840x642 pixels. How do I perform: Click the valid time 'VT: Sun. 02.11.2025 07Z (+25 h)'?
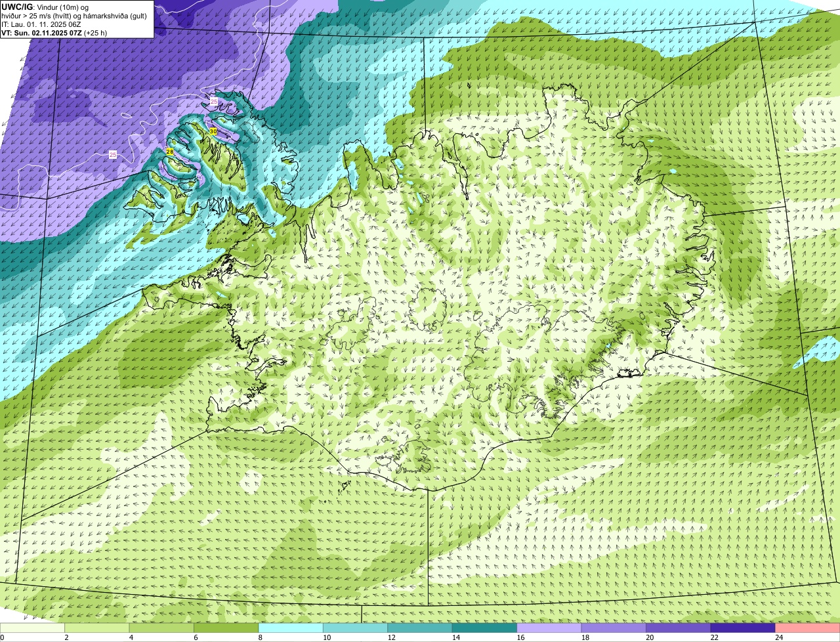point(54,33)
